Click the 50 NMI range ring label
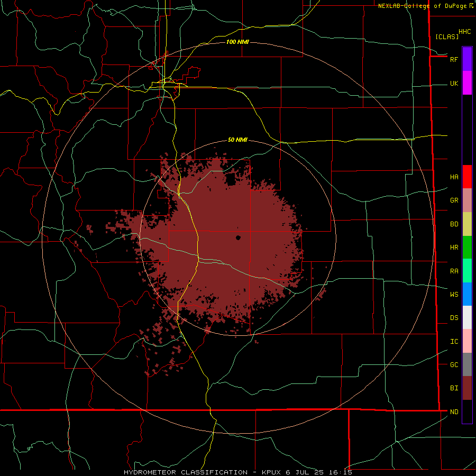 237,140
